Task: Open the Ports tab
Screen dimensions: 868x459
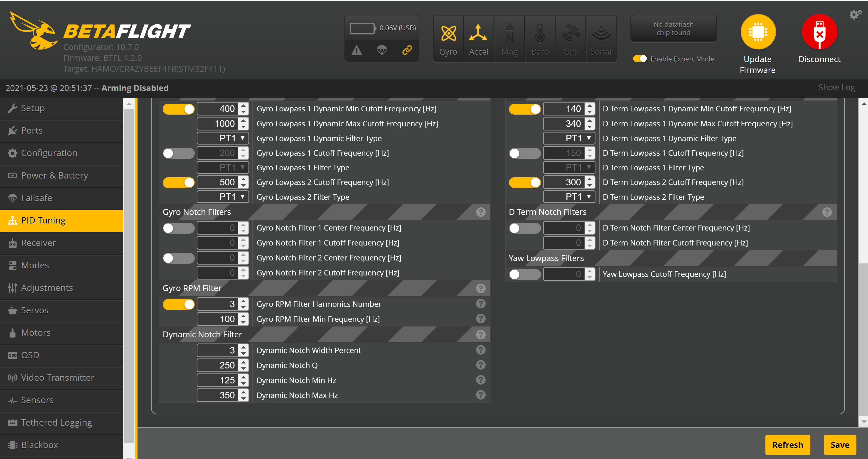Action: click(62, 131)
